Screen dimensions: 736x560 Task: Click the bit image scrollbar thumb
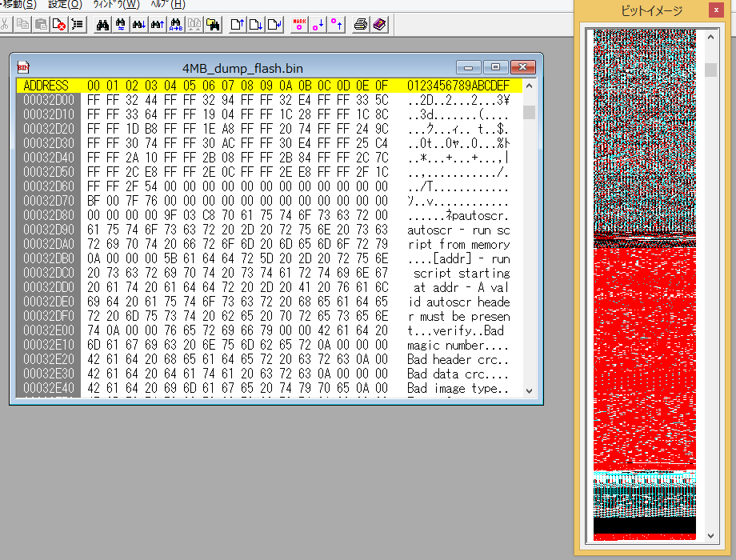(x=711, y=70)
